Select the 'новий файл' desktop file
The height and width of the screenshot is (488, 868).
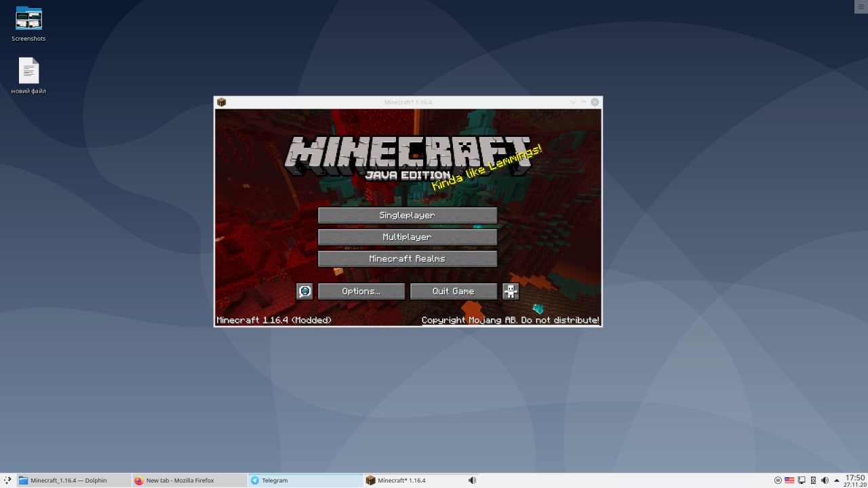(x=28, y=76)
